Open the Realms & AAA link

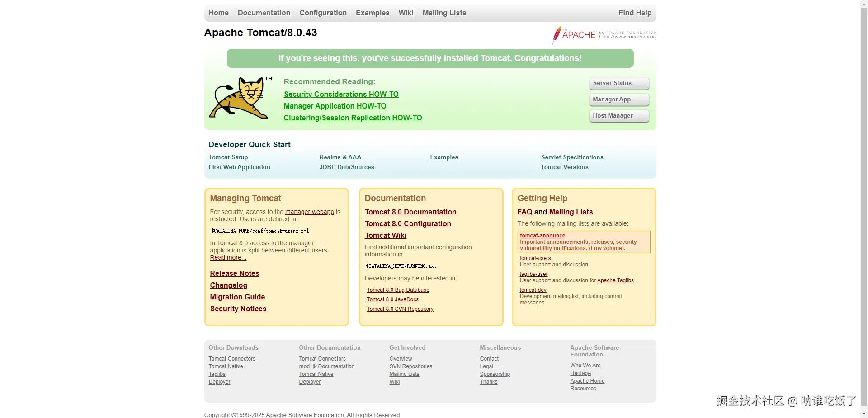click(x=340, y=157)
